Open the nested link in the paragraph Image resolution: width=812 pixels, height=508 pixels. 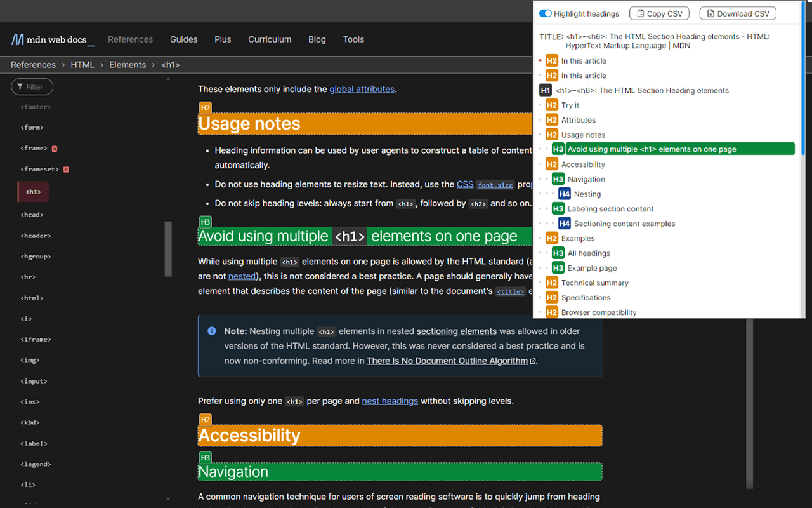(x=242, y=276)
